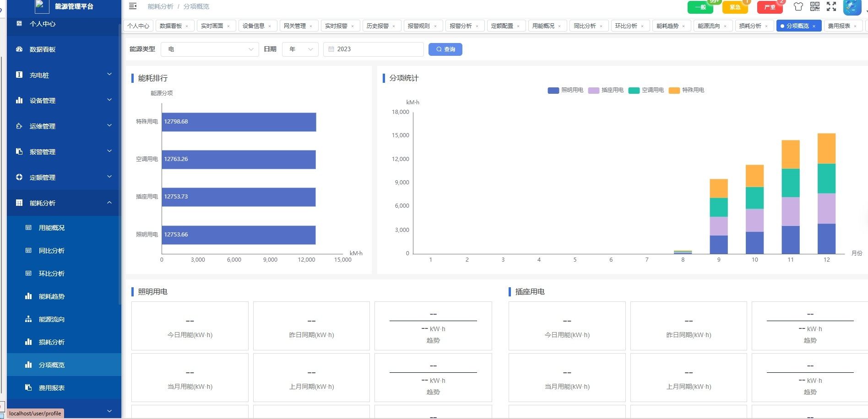
Task: Toggle 照明用电 series in chart legend
Action: click(565, 90)
